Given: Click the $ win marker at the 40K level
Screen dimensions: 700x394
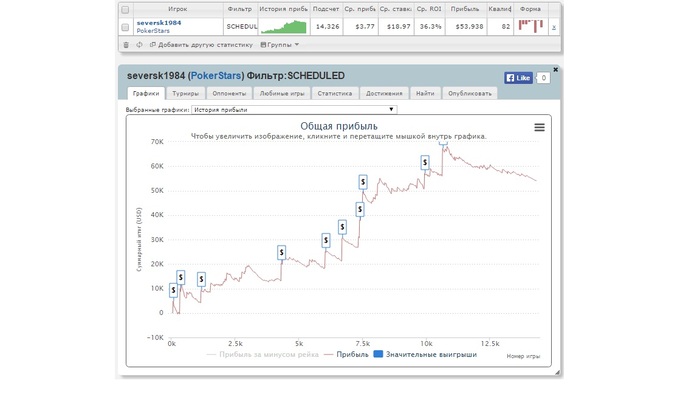Looking at the screenshot, I should pyautogui.click(x=360, y=209).
